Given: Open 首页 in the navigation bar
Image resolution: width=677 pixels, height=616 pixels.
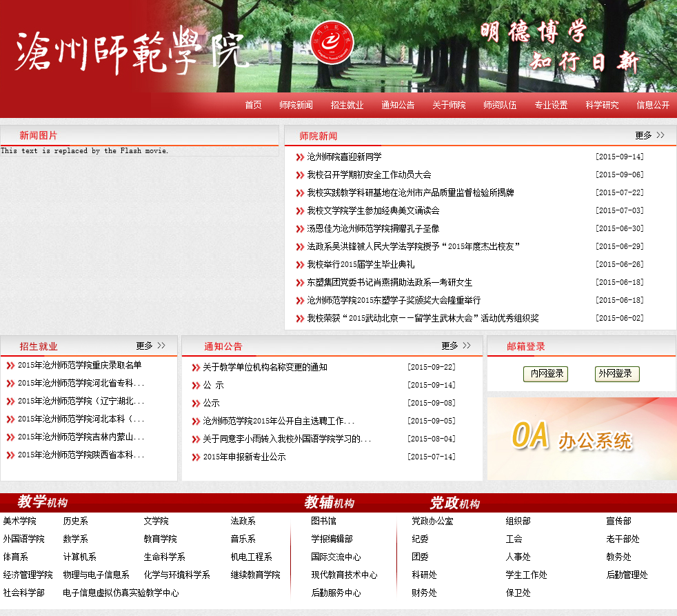Looking at the screenshot, I should click(253, 105).
